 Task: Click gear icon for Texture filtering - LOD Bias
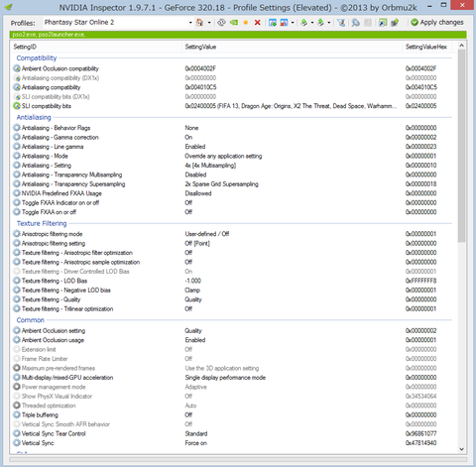tap(17, 281)
